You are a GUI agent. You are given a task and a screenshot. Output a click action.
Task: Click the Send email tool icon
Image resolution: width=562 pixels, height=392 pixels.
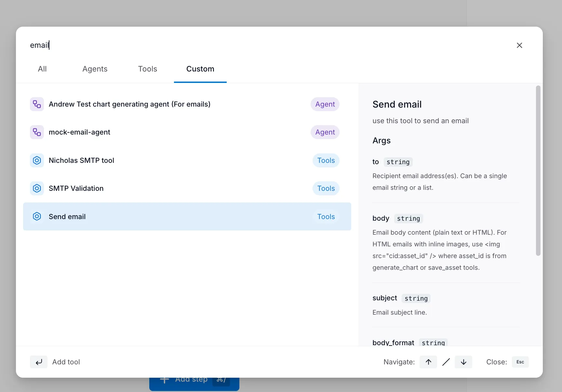click(x=37, y=216)
